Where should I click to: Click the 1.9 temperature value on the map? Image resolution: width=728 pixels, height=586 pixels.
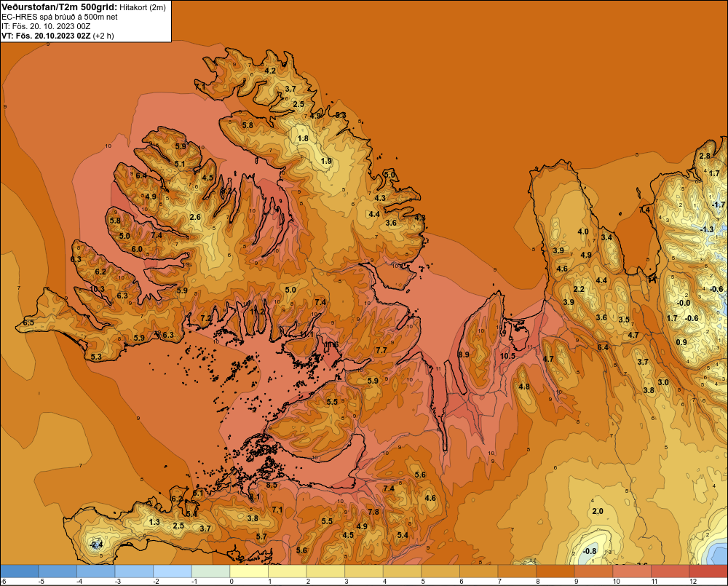326,161
